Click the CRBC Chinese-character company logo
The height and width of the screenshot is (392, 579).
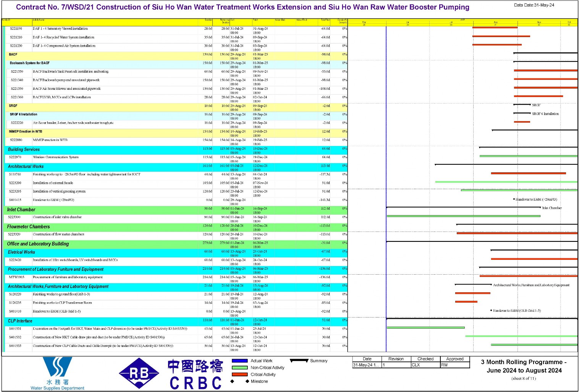point(195,374)
